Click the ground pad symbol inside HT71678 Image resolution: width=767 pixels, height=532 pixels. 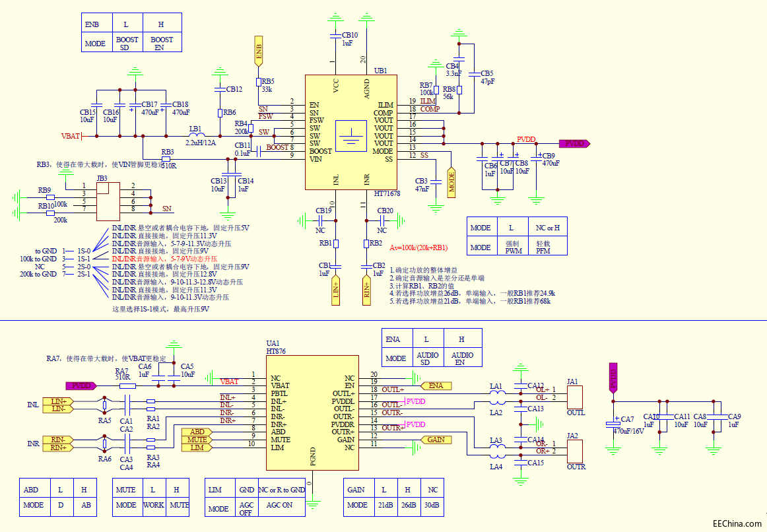point(351,136)
